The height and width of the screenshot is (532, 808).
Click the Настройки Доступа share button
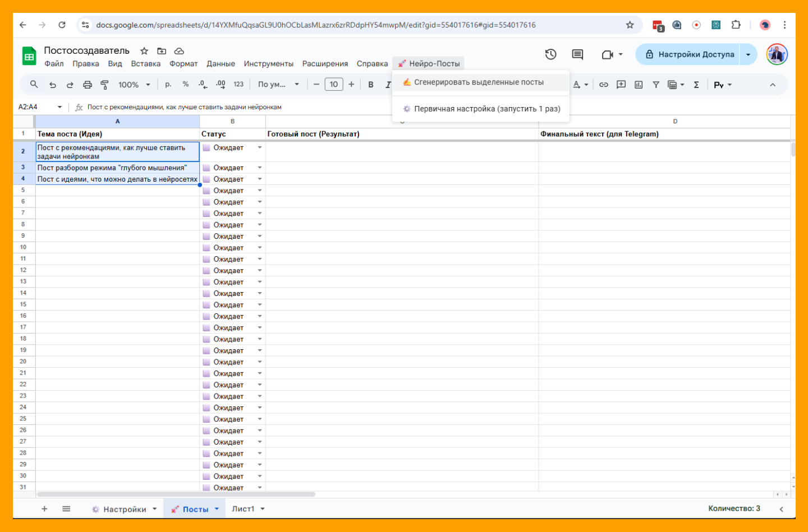pyautogui.click(x=689, y=54)
